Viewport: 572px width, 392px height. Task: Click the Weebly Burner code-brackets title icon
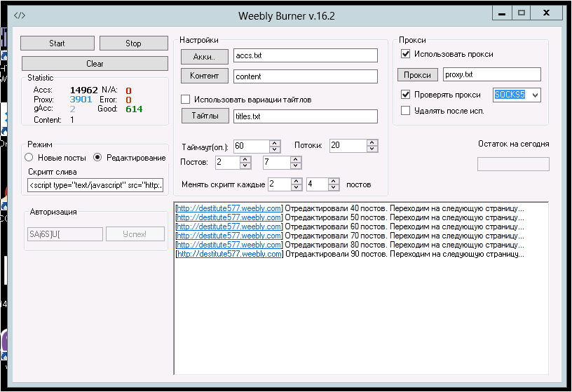[20, 15]
